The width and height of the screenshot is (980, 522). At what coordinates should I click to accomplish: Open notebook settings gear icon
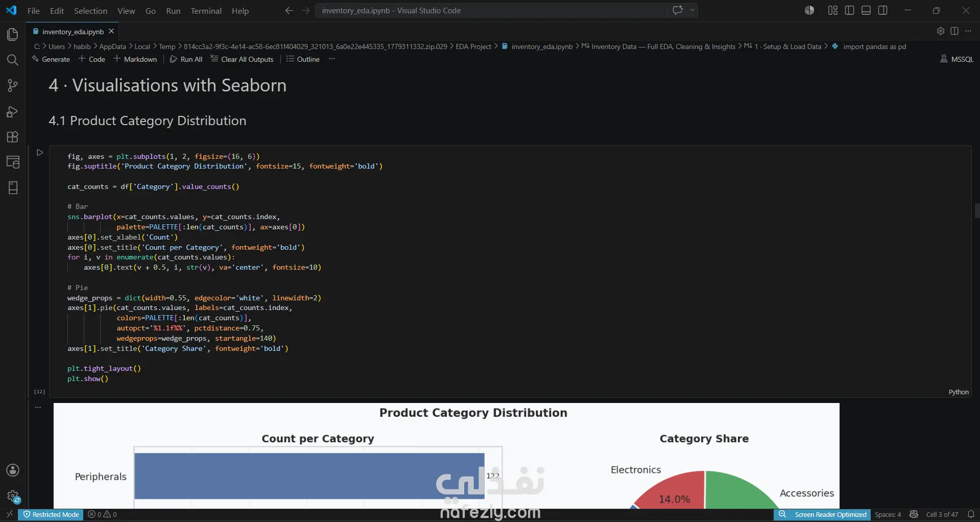coord(941,31)
